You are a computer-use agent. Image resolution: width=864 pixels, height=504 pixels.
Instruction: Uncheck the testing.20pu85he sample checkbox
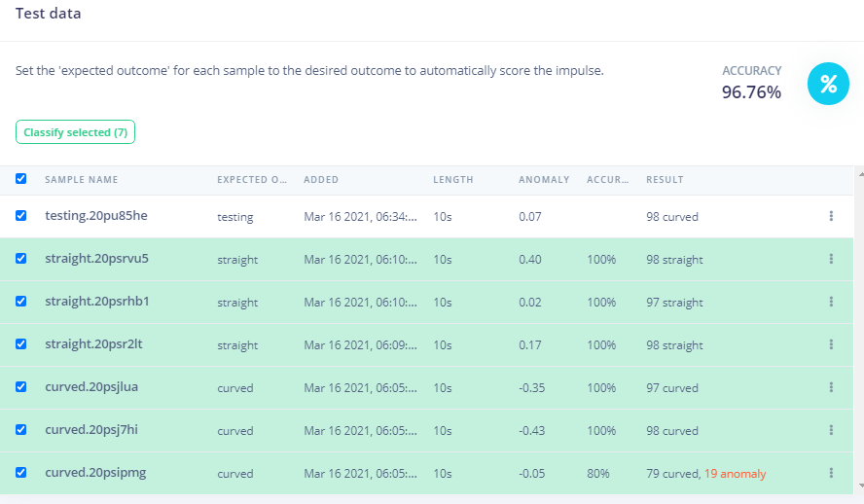click(21, 216)
